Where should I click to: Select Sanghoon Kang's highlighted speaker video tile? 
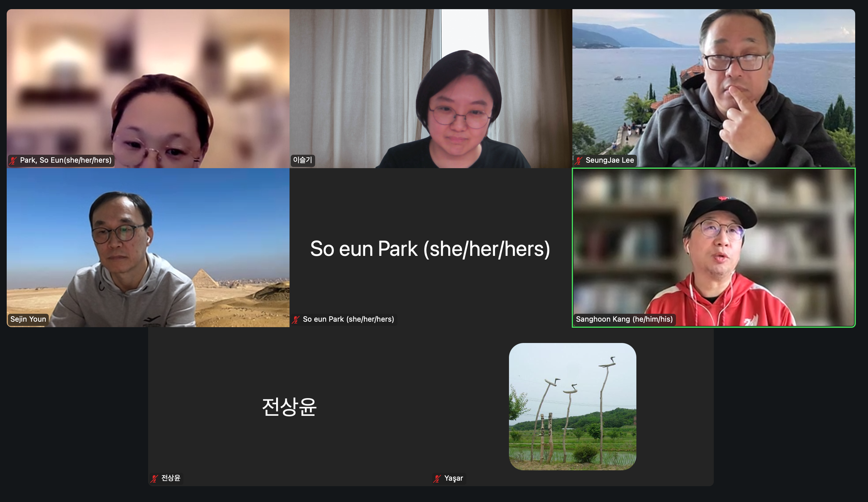[714, 248]
